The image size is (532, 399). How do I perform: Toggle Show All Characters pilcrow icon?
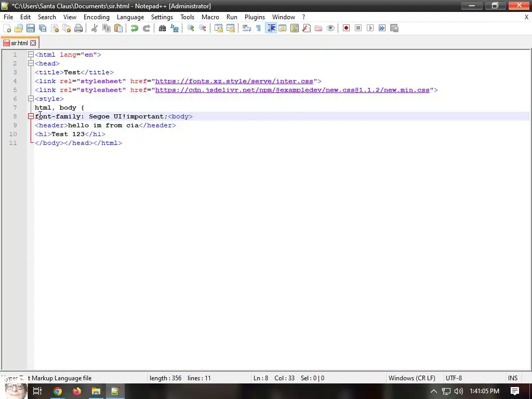259,28
